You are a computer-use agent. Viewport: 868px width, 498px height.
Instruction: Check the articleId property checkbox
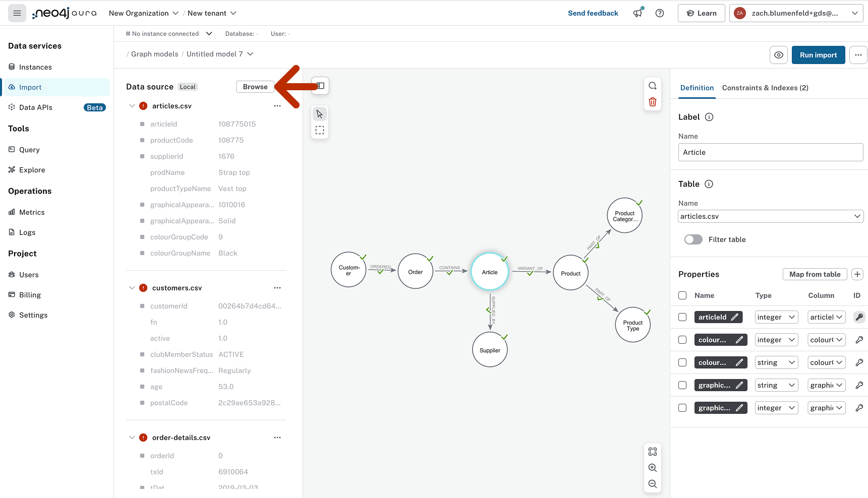(x=682, y=317)
